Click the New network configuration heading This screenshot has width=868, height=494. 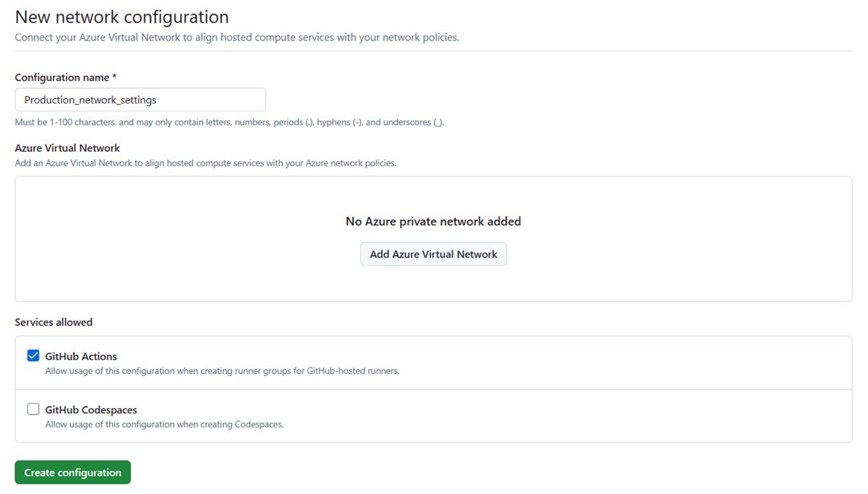pos(122,16)
